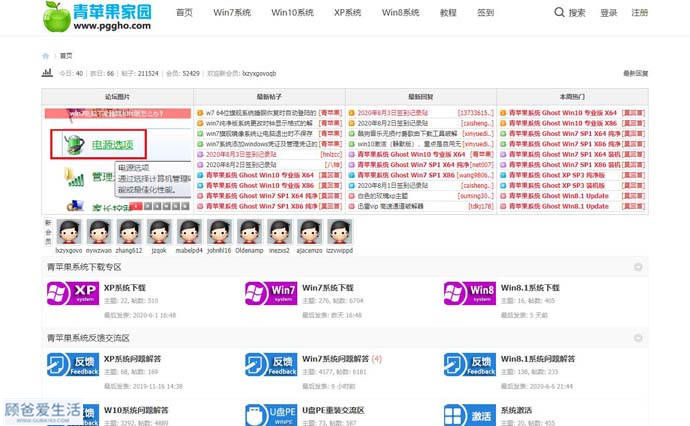Screen dimensions: 690x426
Task: Open the Win7系统 nav menu item
Action: (232, 12)
